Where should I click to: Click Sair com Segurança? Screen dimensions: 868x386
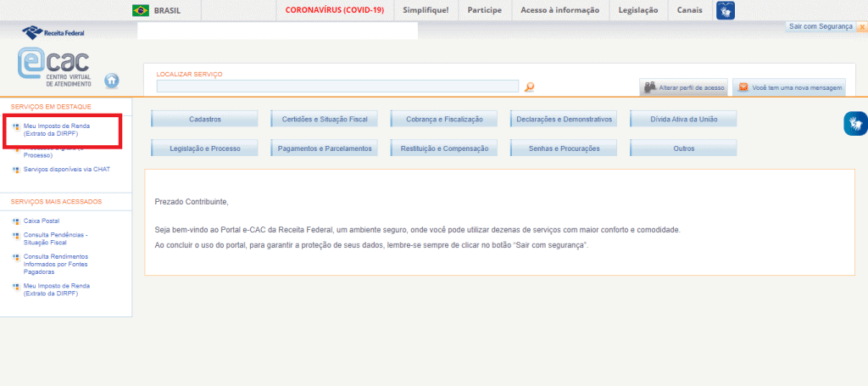coord(821,26)
